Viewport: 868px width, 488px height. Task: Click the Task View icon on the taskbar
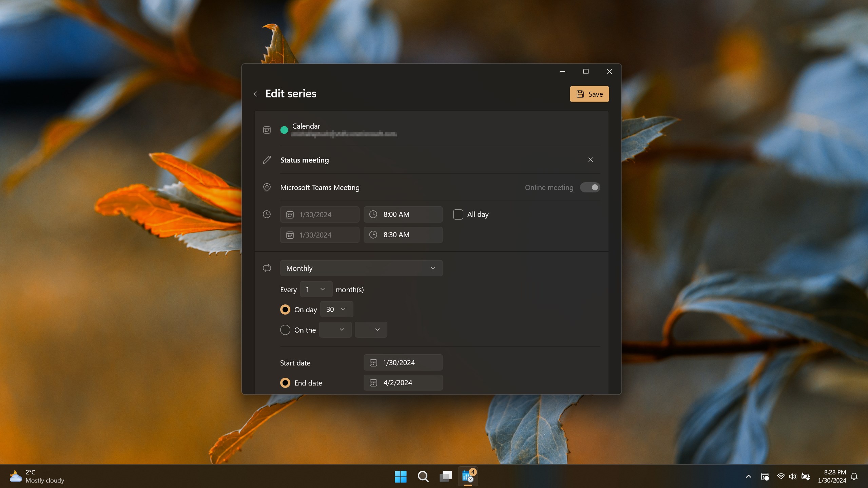445,476
